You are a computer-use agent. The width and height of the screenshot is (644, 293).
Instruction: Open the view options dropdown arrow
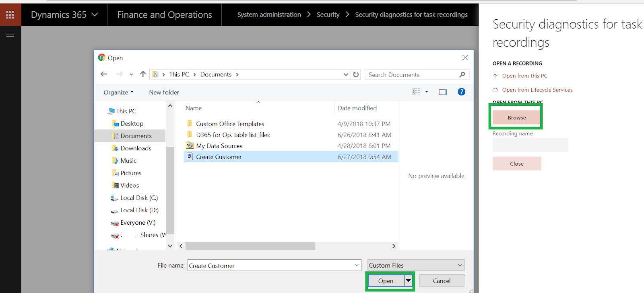[x=427, y=92]
